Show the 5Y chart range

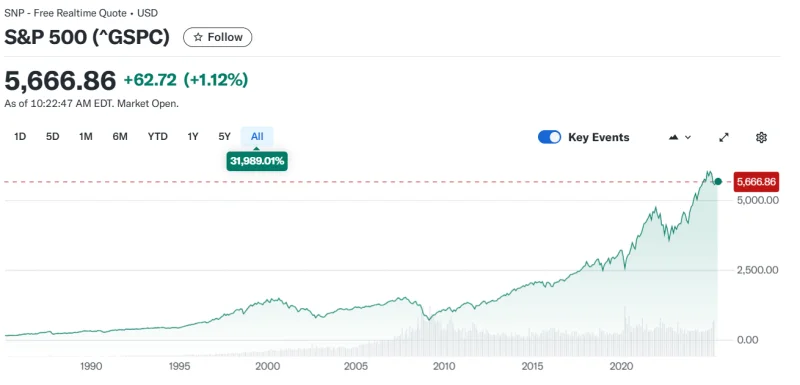pos(224,137)
